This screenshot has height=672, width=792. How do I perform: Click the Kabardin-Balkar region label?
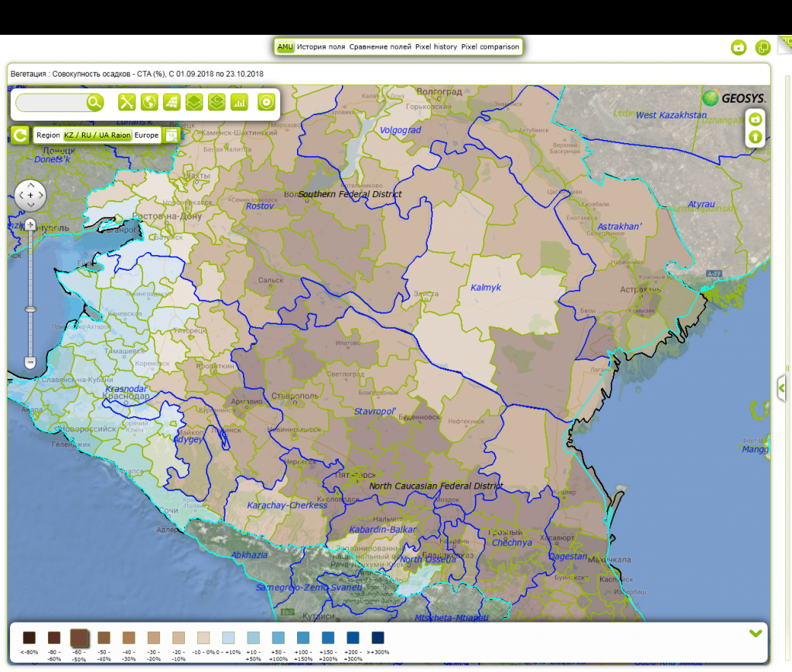[x=383, y=530]
